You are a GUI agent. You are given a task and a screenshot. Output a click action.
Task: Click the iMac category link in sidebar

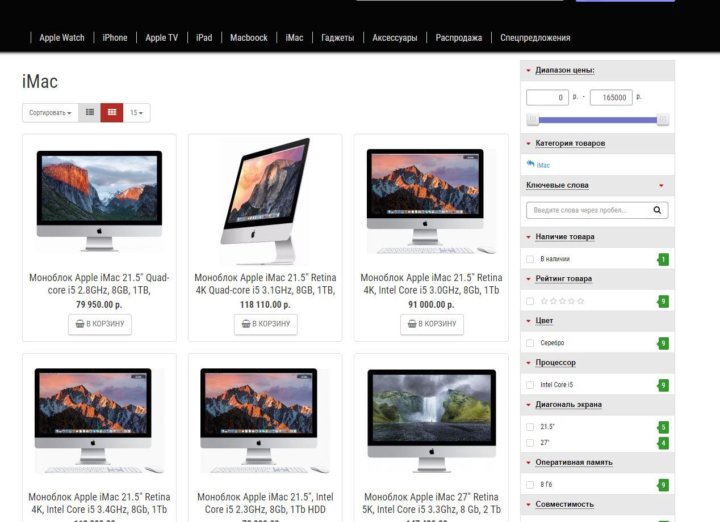point(543,165)
